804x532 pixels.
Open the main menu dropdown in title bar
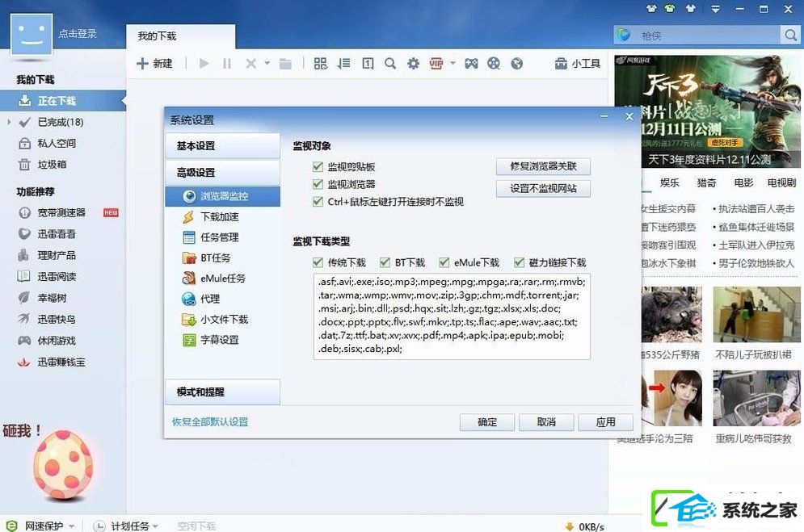tap(715, 9)
